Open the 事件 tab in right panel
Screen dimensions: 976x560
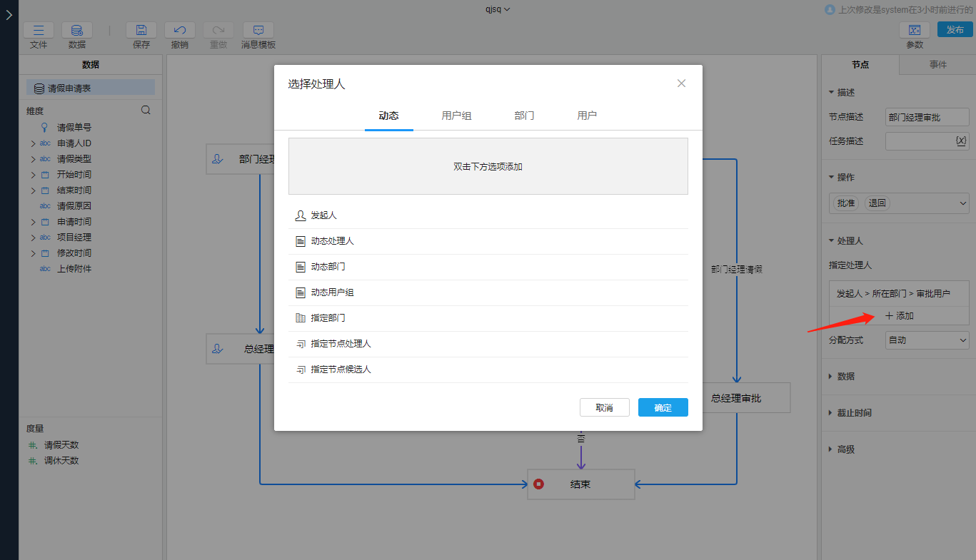937,64
